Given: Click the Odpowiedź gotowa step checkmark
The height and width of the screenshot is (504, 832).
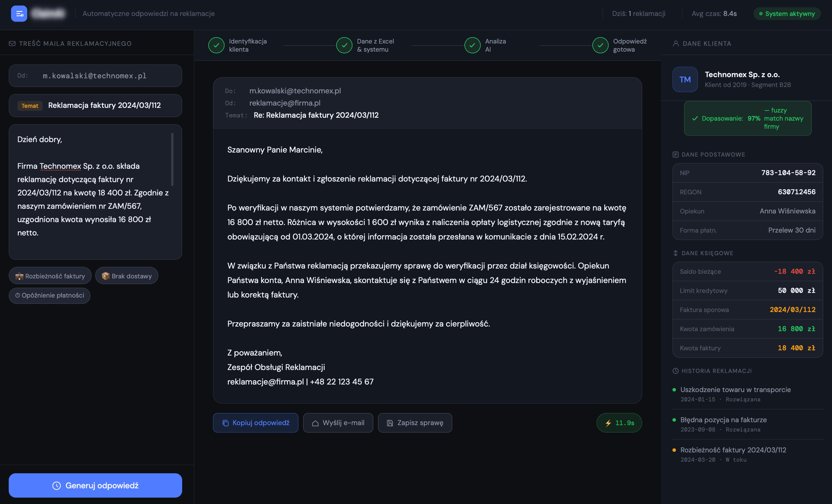Looking at the screenshot, I should tap(600, 45).
